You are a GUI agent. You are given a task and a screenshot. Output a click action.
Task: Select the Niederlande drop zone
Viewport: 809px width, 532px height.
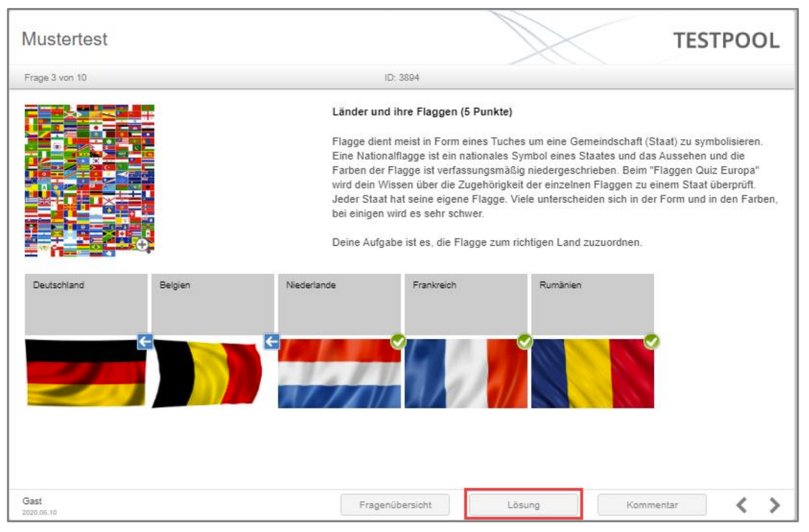click(x=339, y=304)
